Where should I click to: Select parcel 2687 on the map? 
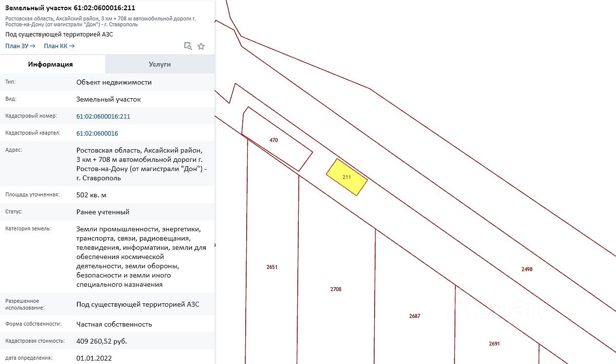[x=415, y=316]
